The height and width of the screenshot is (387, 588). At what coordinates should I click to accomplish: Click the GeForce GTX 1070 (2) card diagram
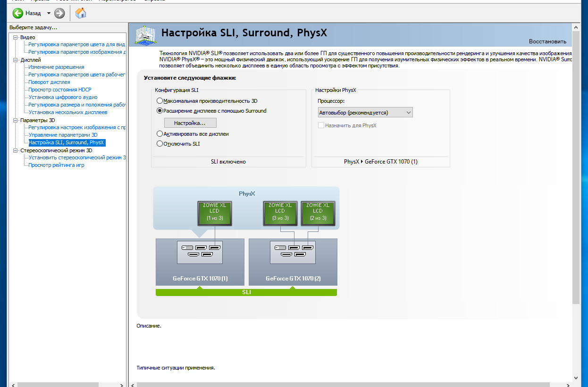tap(293, 262)
